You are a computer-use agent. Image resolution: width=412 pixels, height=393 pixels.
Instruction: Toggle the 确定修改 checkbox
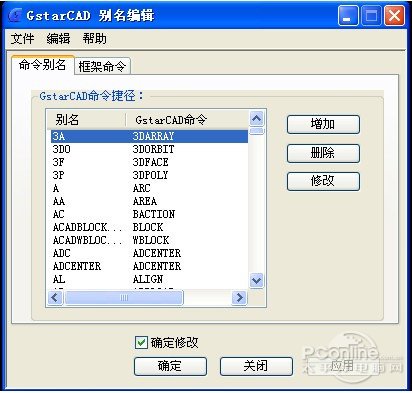click(x=141, y=342)
